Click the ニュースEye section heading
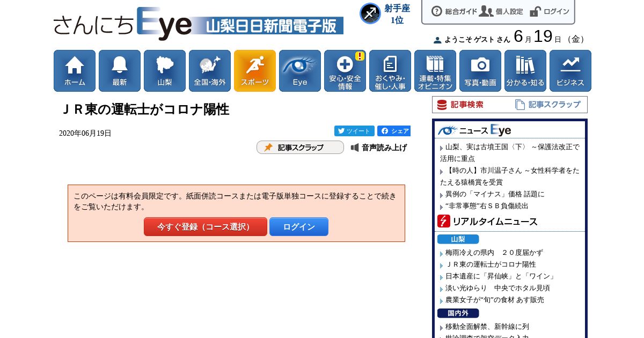Viewport: 644px width, 338px height. [474, 130]
